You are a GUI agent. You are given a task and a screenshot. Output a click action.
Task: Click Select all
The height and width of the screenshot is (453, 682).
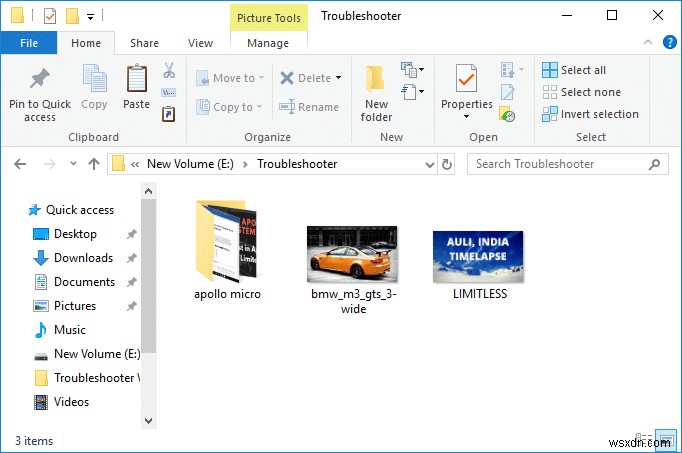coord(574,70)
